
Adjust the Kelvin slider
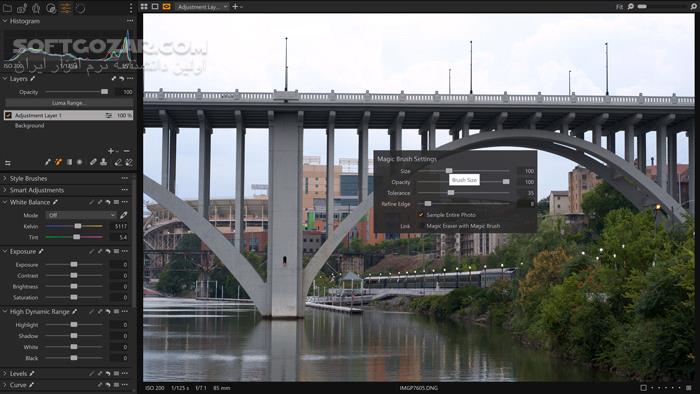(74, 226)
